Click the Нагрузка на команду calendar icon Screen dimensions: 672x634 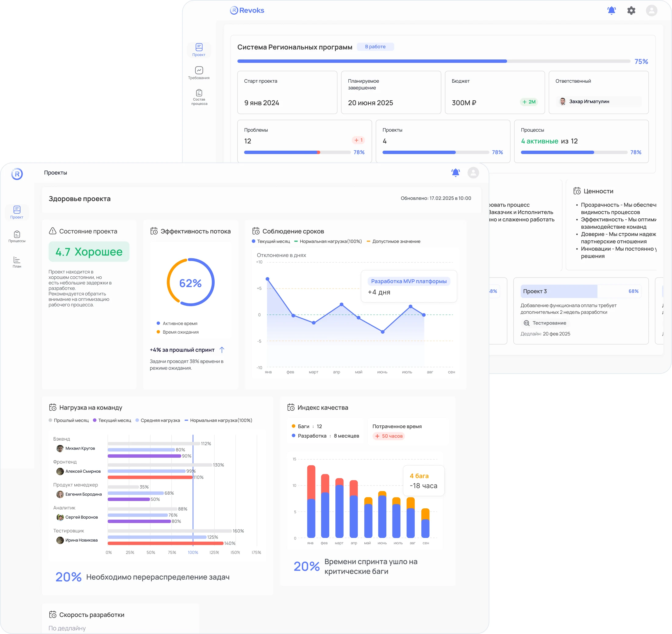pyautogui.click(x=52, y=407)
